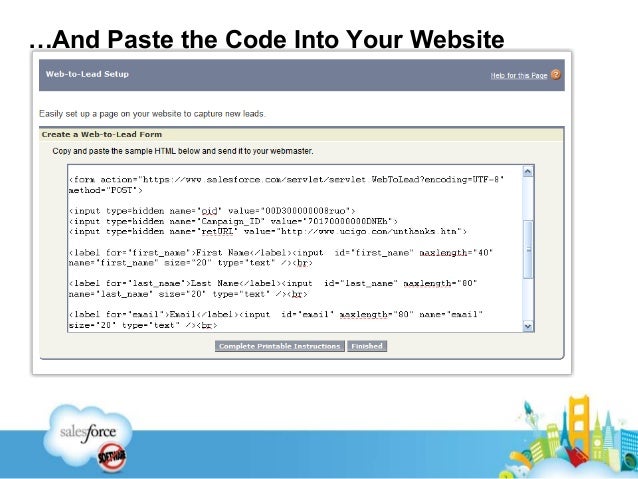The image size is (638, 479).
Task: Click 'Easily set up a page' description text
Action: click(x=152, y=114)
